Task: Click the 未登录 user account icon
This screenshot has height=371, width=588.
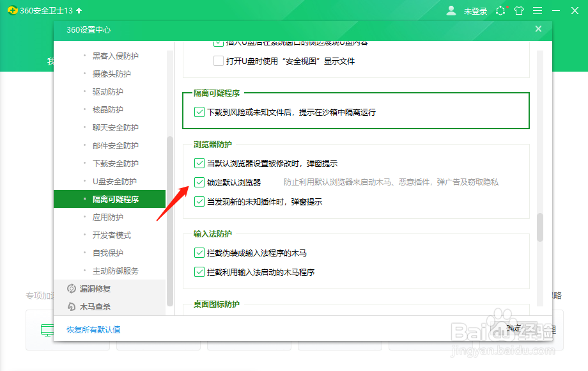Action: (x=451, y=10)
